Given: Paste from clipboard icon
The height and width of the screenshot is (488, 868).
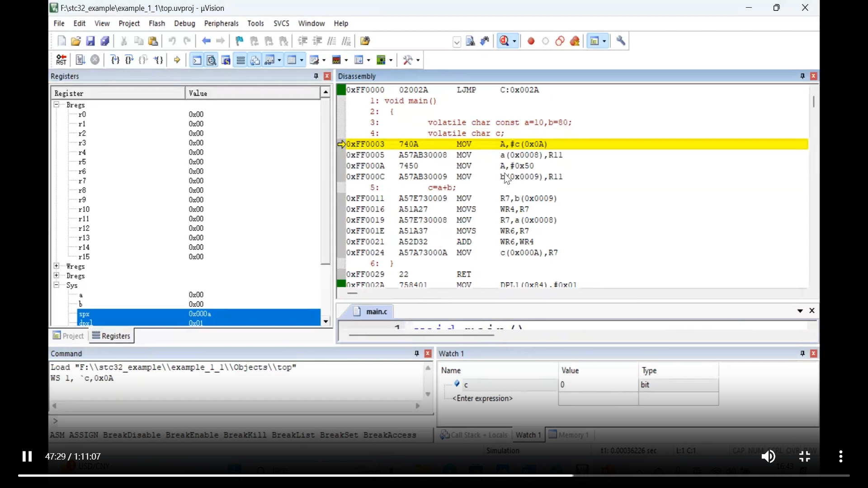Looking at the screenshot, I should [x=153, y=41].
